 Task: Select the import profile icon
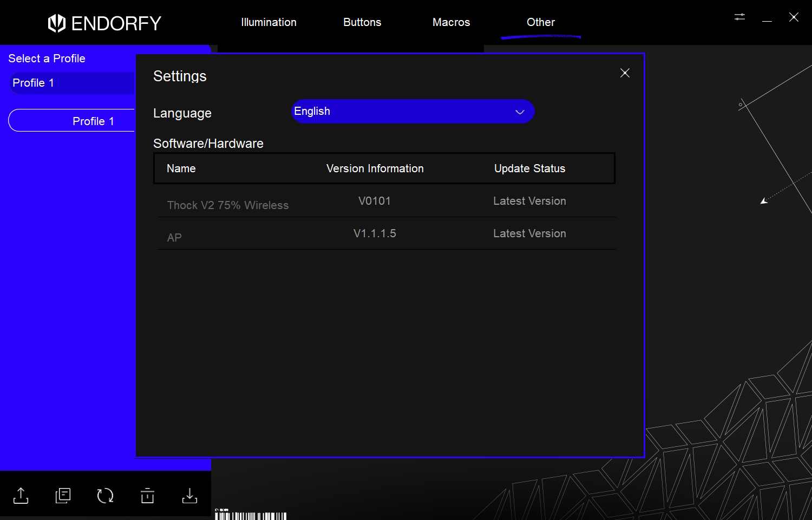(x=189, y=495)
